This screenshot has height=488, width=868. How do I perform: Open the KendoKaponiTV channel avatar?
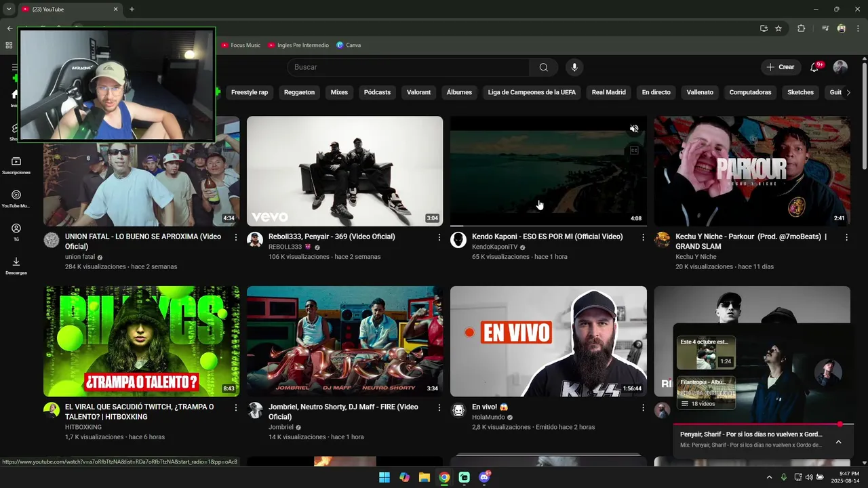[x=458, y=240]
